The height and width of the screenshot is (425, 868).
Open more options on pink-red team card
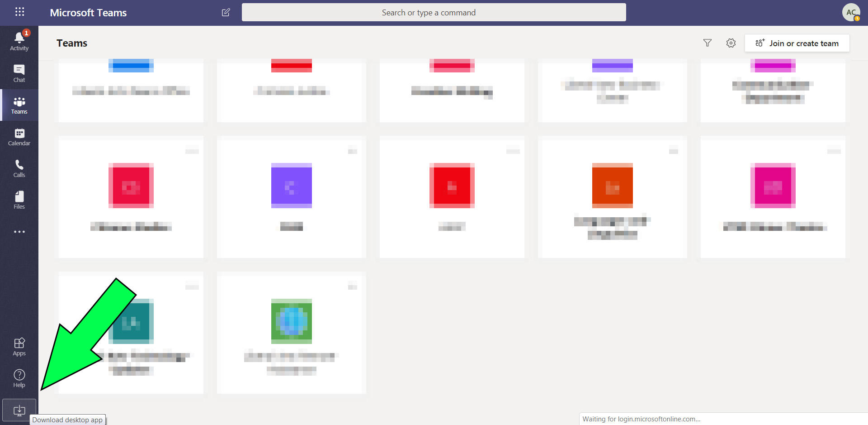(192, 151)
